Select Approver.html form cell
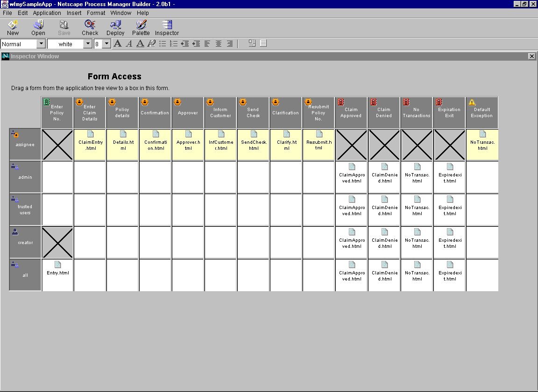Viewport: 538px width, 392px height. [188, 145]
